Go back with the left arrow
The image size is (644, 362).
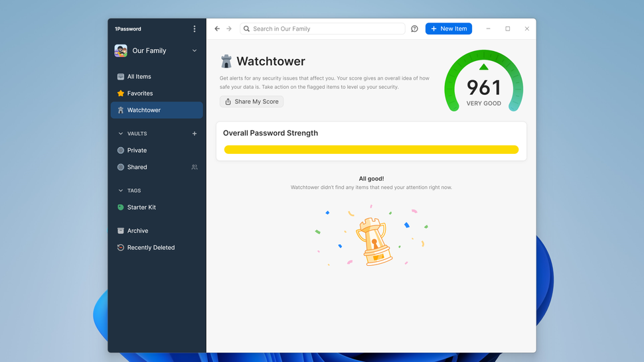pyautogui.click(x=217, y=29)
